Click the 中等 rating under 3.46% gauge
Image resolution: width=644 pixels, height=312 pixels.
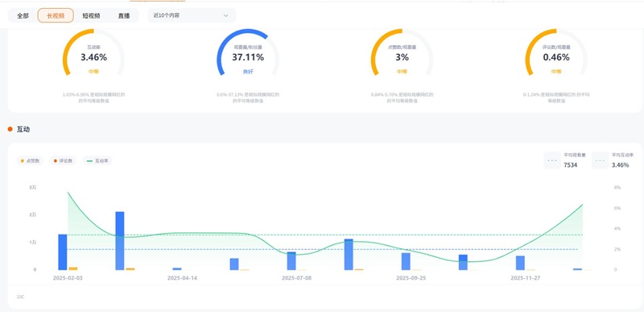click(x=93, y=72)
